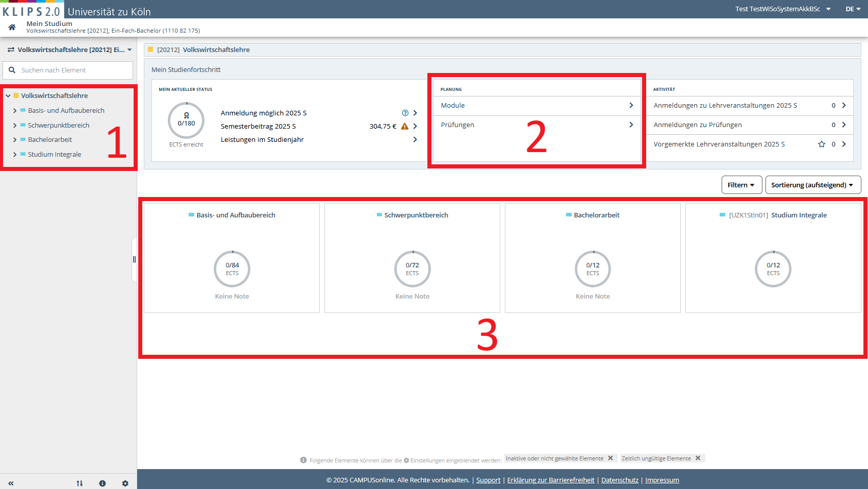Open Erklärung zur Barrierefreiheit link
The height and width of the screenshot is (489, 868).
coord(551,480)
